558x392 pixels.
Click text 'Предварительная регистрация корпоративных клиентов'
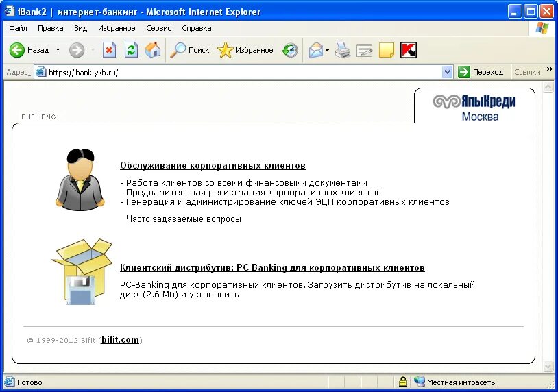coord(254,193)
